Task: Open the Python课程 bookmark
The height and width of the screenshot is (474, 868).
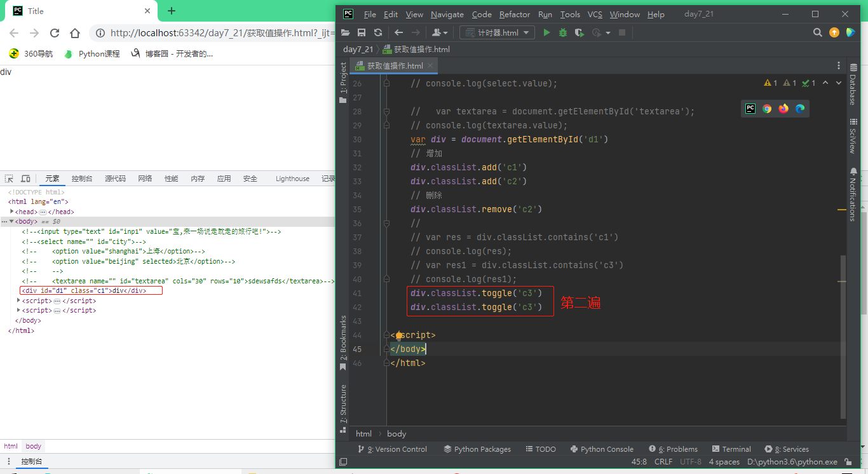Action: (x=92, y=54)
